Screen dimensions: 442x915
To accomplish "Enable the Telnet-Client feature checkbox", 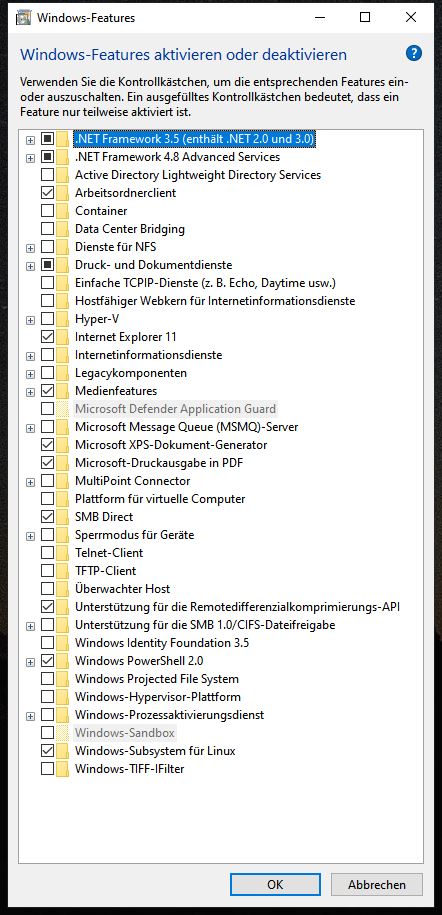I will [47, 553].
